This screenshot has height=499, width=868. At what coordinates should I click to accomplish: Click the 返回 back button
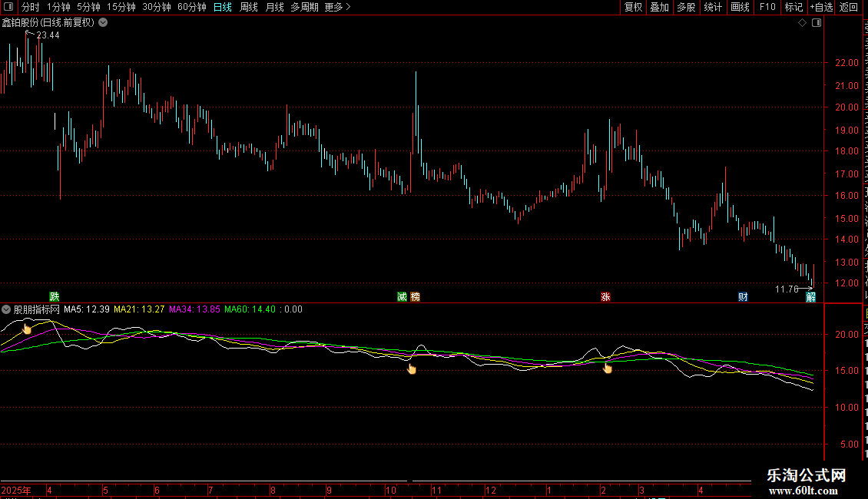click(848, 7)
